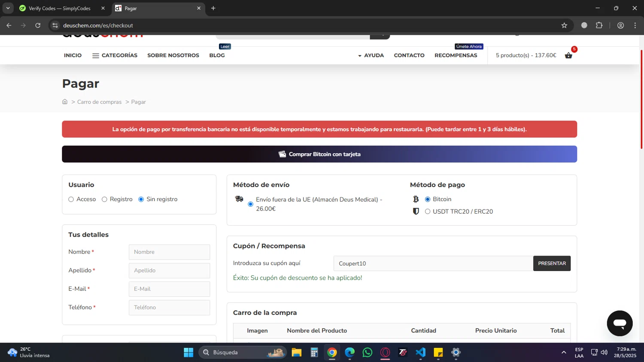Open RECOMPENSAS page

[456, 55]
